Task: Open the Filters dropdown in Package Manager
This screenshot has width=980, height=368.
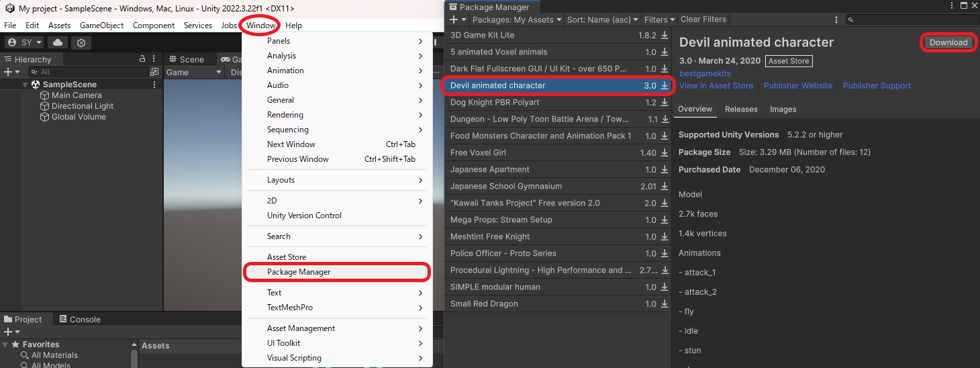Action: pyautogui.click(x=659, y=19)
